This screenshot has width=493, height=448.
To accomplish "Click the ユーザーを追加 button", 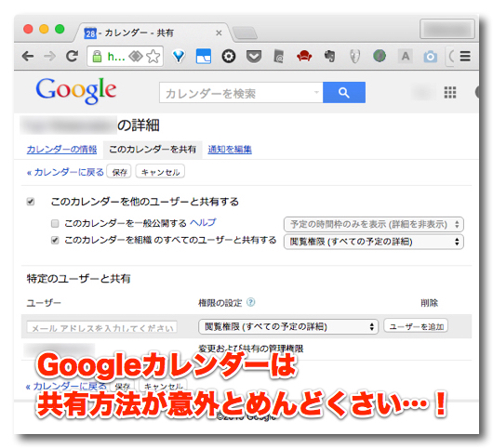I will click(x=416, y=326).
